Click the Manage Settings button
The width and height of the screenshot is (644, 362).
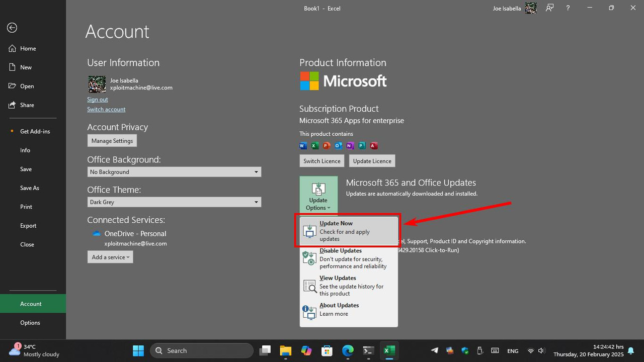tap(112, 141)
